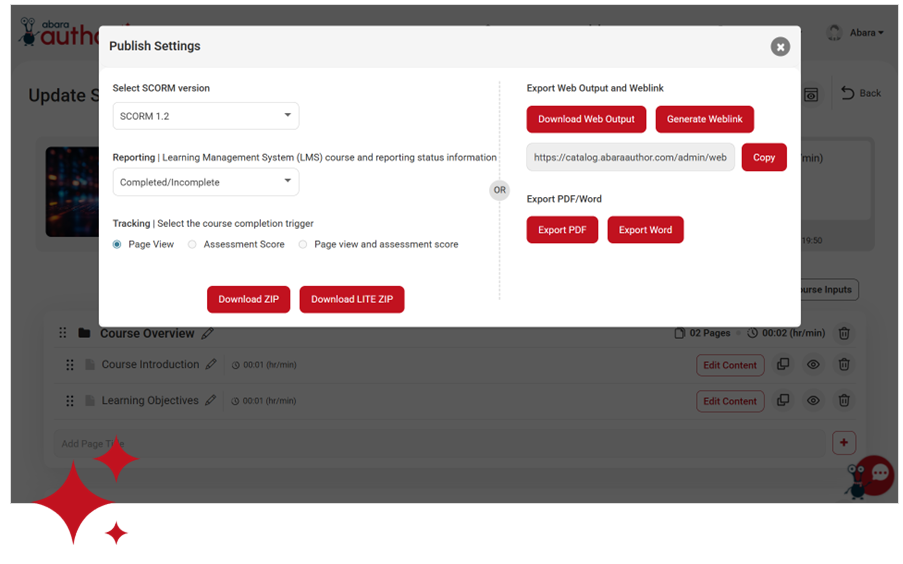Click the drag handle of Course Introduction
The height and width of the screenshot is (564, 903).
click(x=70, y=365)
